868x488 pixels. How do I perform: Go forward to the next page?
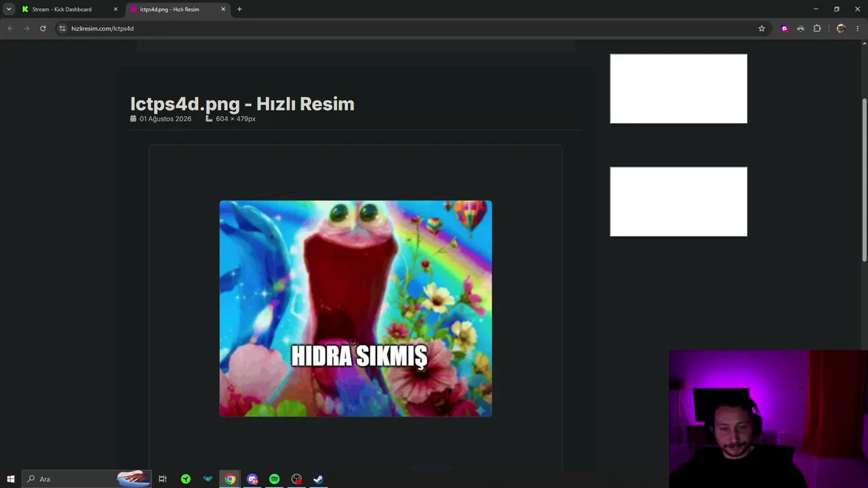(x=26, y=28)
